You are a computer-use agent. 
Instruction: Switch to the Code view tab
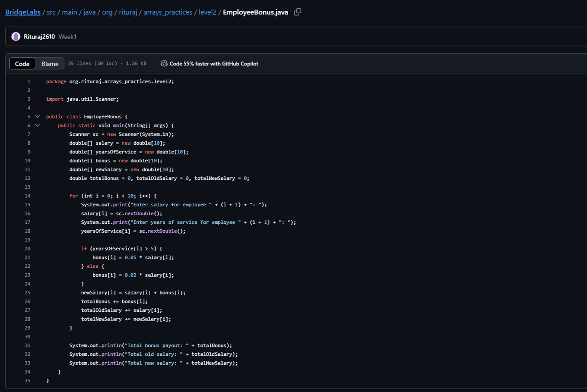coord(22,64)
